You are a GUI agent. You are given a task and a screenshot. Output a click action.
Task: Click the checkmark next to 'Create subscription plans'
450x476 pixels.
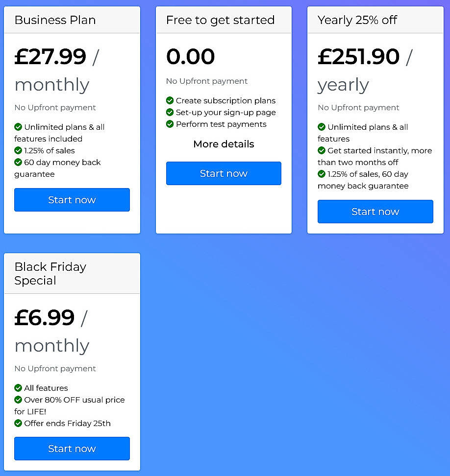pos(170,100)
